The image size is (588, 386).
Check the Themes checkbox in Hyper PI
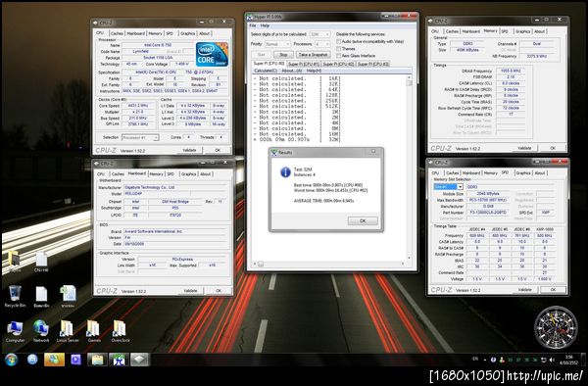click(x=339, y=49)
